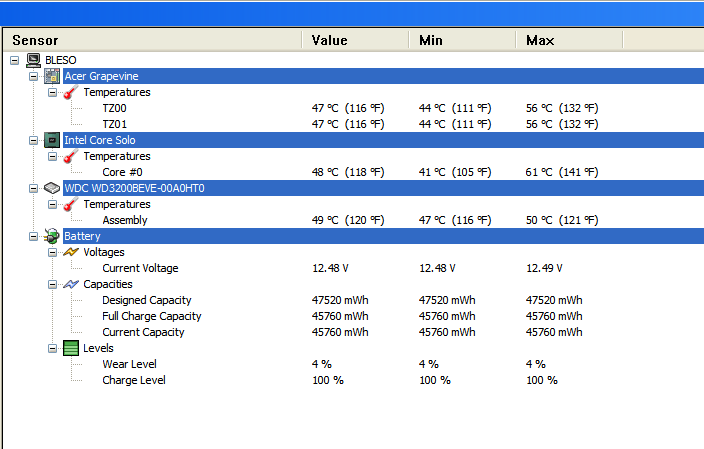Select the Acer Grapevine row
Screen dimensions: 704x449
pyautogui.click(x=383, y=76)
